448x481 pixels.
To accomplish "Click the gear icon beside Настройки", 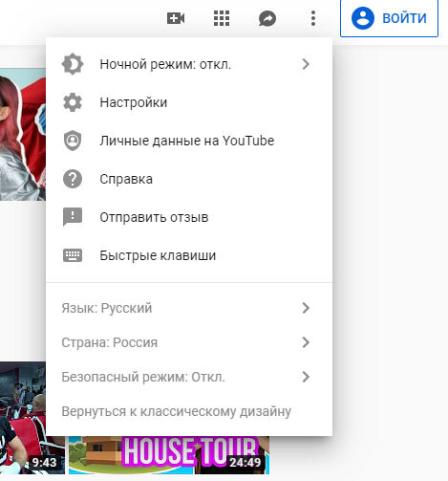I will 73,102.
